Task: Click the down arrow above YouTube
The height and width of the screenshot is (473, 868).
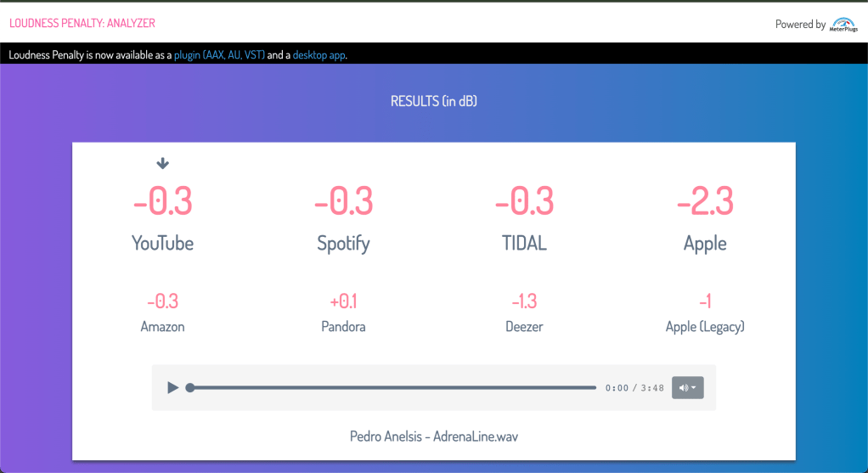Action: [163, 164]
